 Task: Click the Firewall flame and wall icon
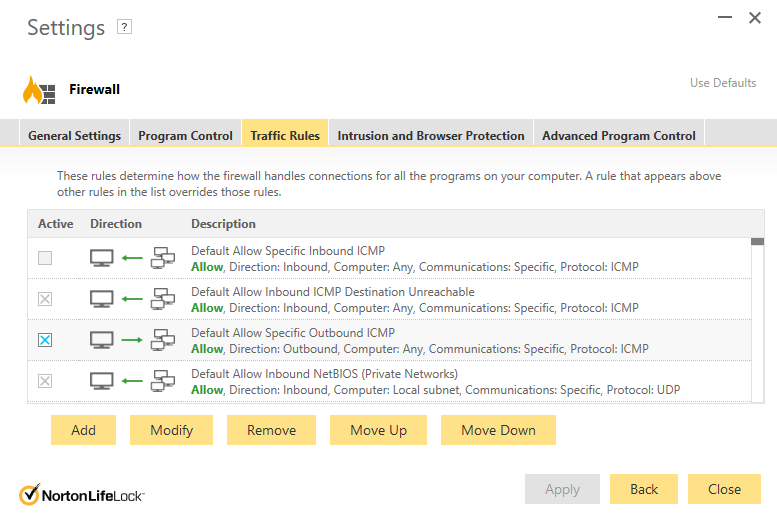tap(39, 90)
